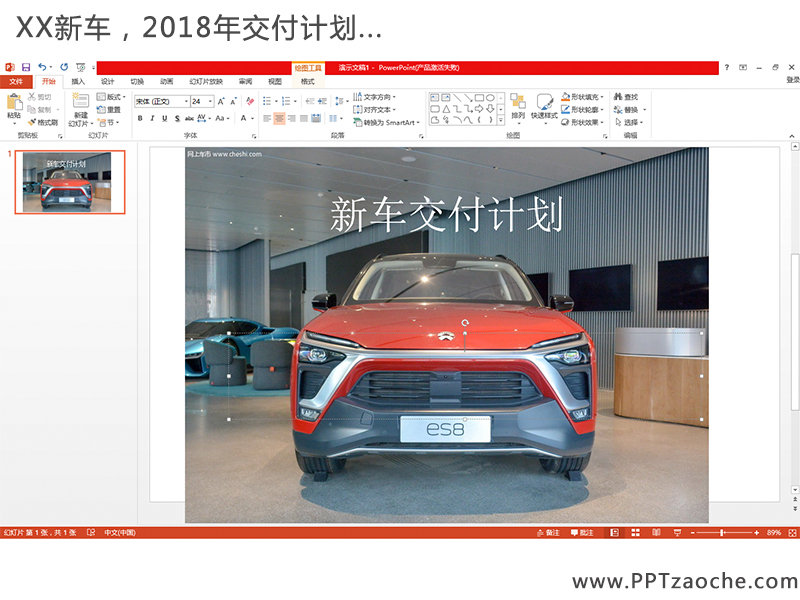The width and height of the screenshot is (800, 600).
Task: Click Select (选择) button
Action: 629,122
